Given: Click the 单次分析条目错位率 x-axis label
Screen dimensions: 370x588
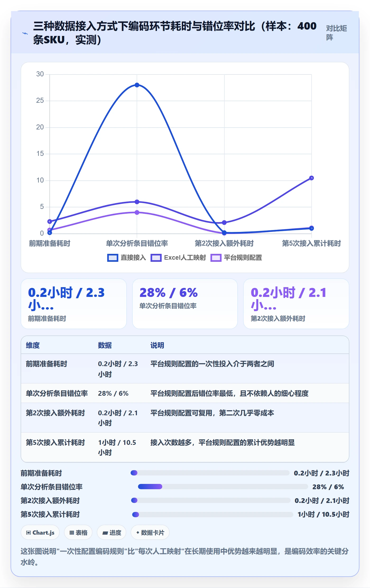Looking at the screenshot, I should click(137, 243).
